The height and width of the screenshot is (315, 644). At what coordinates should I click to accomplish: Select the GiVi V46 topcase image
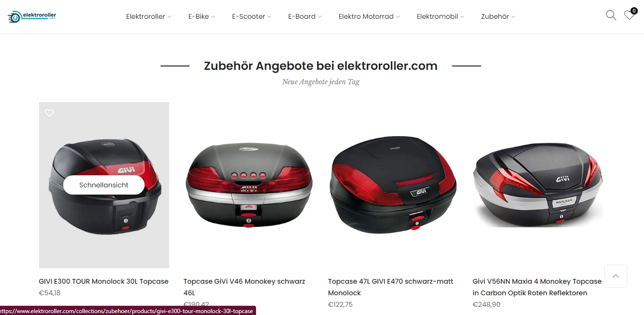click(249, 185)
